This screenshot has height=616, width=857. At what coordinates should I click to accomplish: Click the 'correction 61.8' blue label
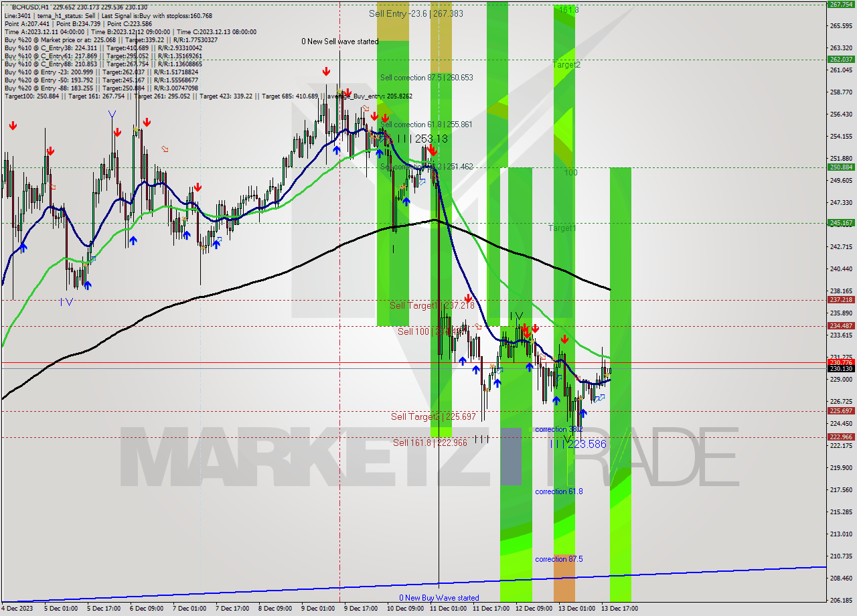click(558, 491)
